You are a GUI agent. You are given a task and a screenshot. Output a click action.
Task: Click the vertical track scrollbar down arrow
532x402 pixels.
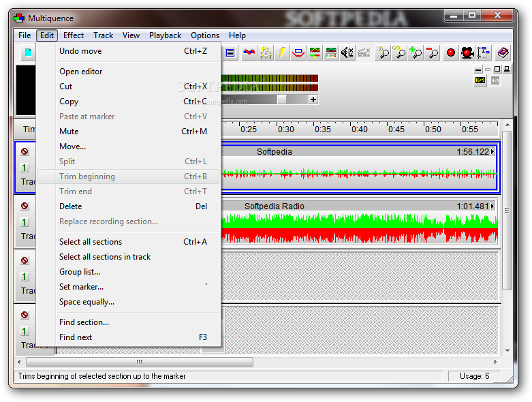507,350
